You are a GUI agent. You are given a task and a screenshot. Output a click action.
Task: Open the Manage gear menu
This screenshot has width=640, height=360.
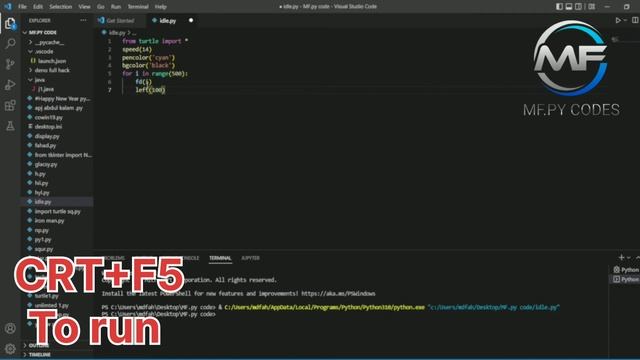10,349
